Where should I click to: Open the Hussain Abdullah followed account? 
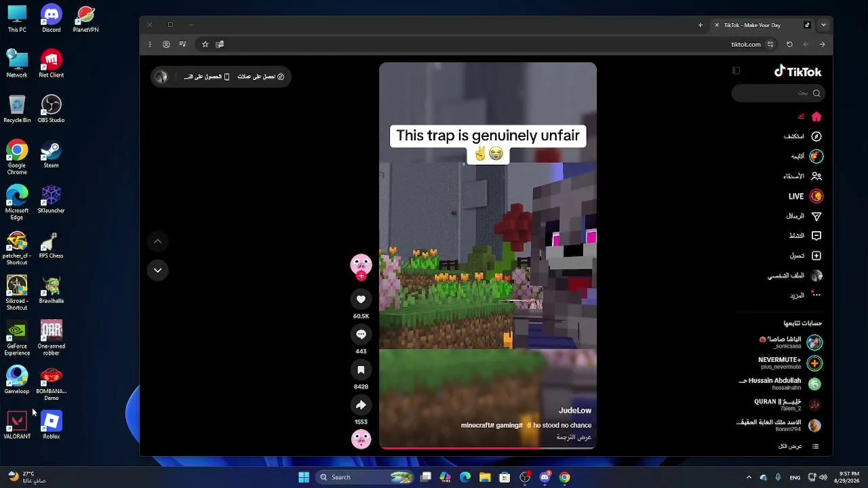point(780,384)
